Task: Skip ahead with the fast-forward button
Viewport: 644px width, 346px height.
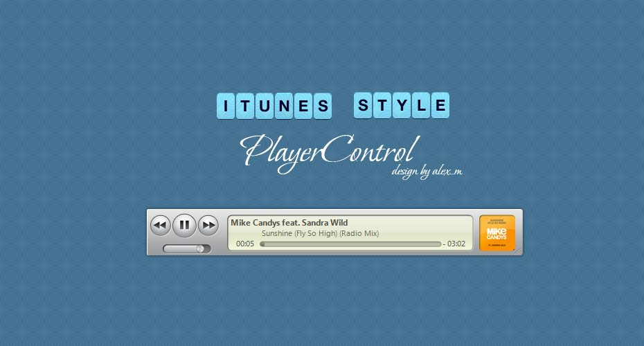Action: pyautogui.click(x=208, y=226)
